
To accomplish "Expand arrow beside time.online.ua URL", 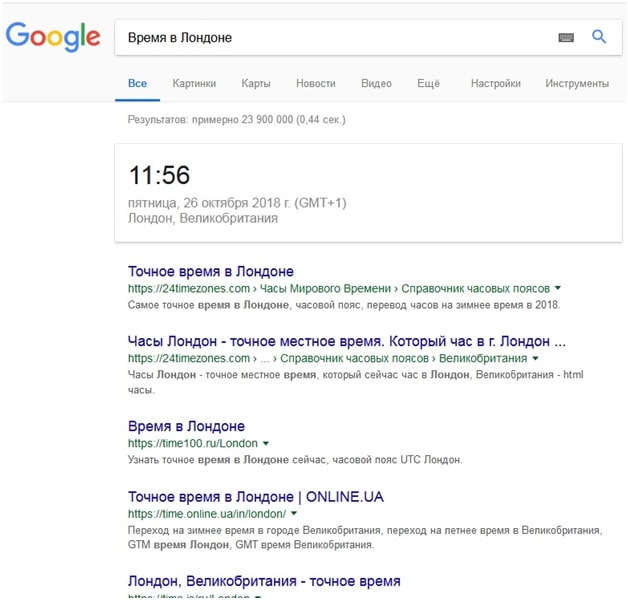I will pos(291,513).
